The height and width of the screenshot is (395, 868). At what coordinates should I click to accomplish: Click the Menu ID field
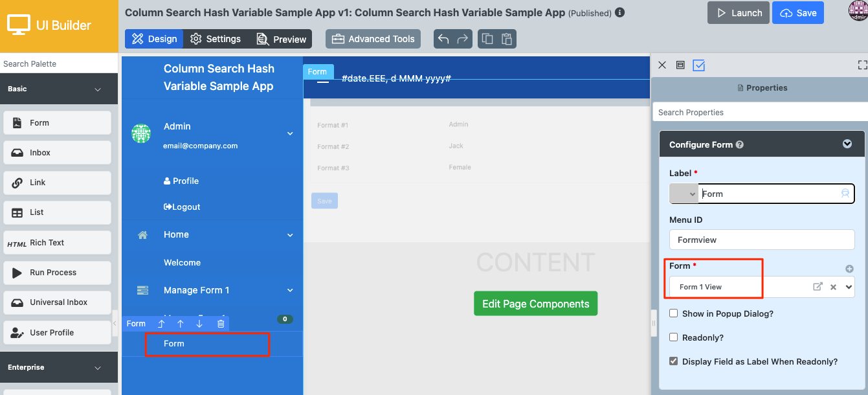[762, 240]
